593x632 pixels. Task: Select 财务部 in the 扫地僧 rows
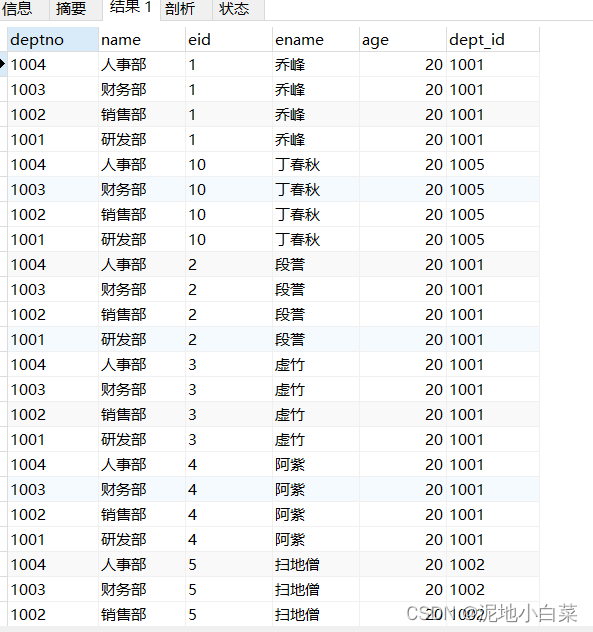142,589
